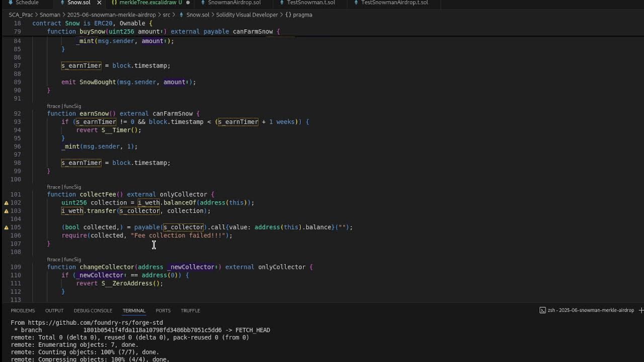The width and height of the screenshot is (644, 362).
Task: Expand the Snoman breadcrumb
Action: (50, 15)
